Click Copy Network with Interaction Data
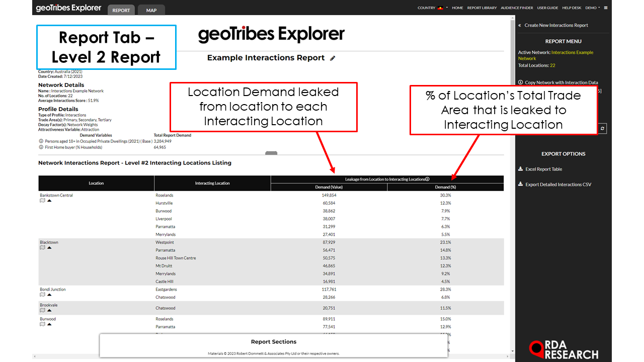 (x=561, y=82)
